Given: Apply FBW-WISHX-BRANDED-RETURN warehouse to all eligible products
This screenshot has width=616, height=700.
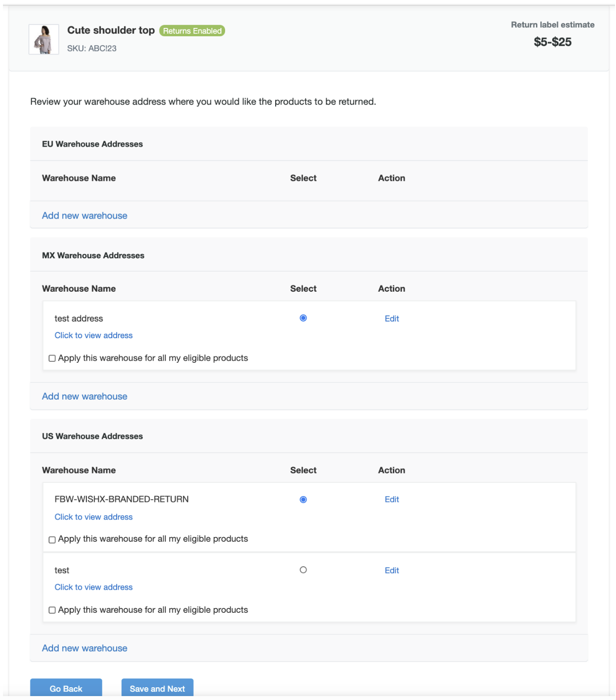Looking at the screenshot, I should pyautogui.click(x=52, y=540).
